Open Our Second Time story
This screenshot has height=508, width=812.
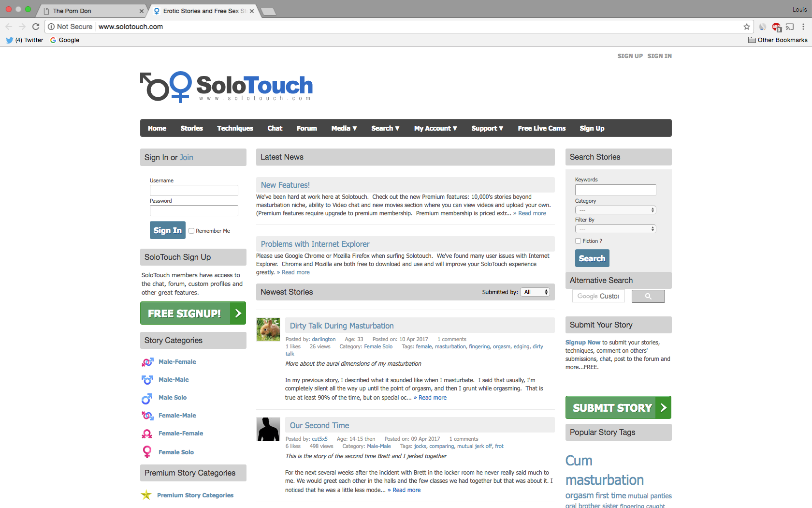click(x=319, y=425)
